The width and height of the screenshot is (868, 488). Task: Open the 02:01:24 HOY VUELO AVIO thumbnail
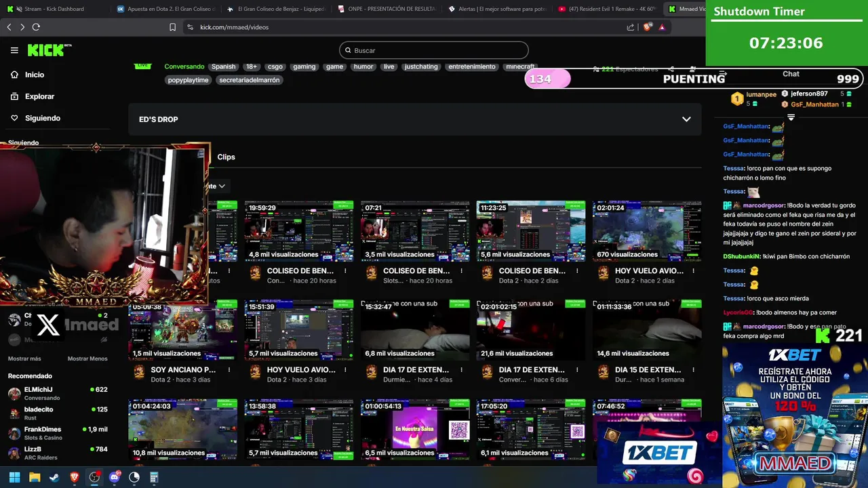(647, 231)
